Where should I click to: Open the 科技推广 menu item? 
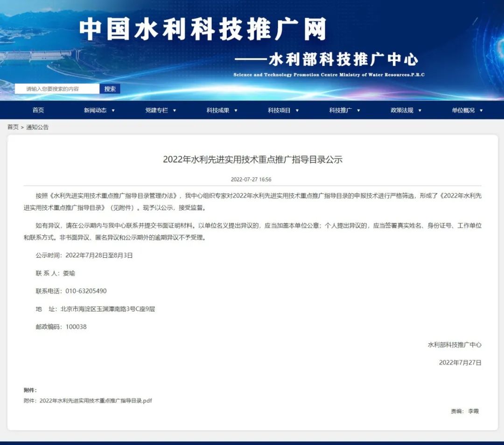click(340, 110)
